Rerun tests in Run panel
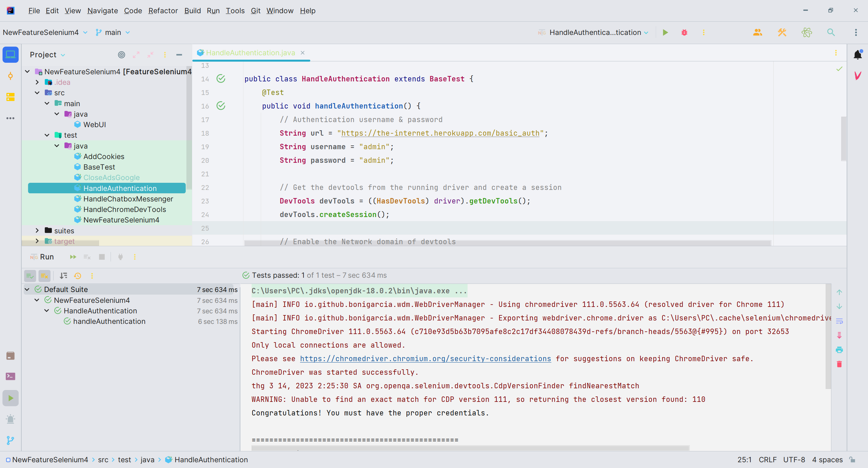The width and height of the screenshot is (868, 468). [x=73, y=257]
